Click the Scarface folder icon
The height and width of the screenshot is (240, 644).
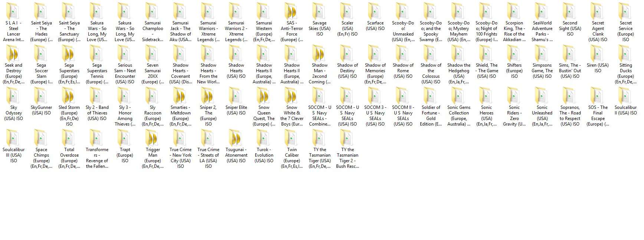(x=375, y=11)
